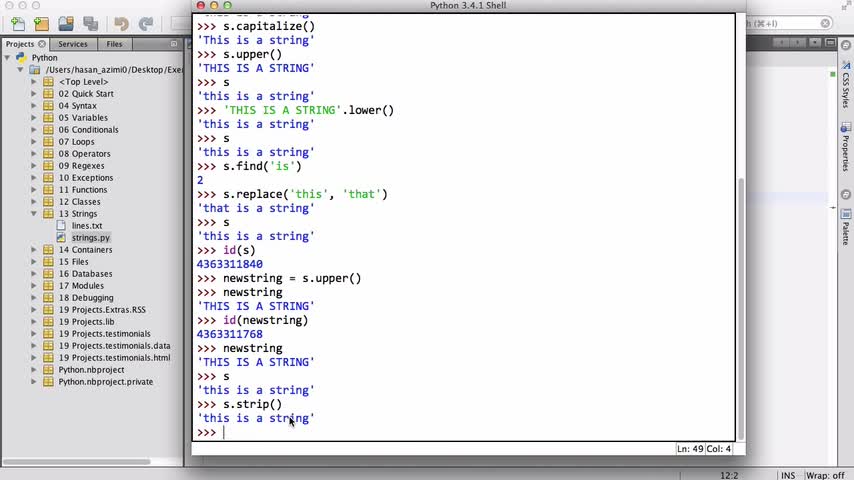854x480 pixels.
Task: Toggle the INS insert mode indicator
Action: 788,475
